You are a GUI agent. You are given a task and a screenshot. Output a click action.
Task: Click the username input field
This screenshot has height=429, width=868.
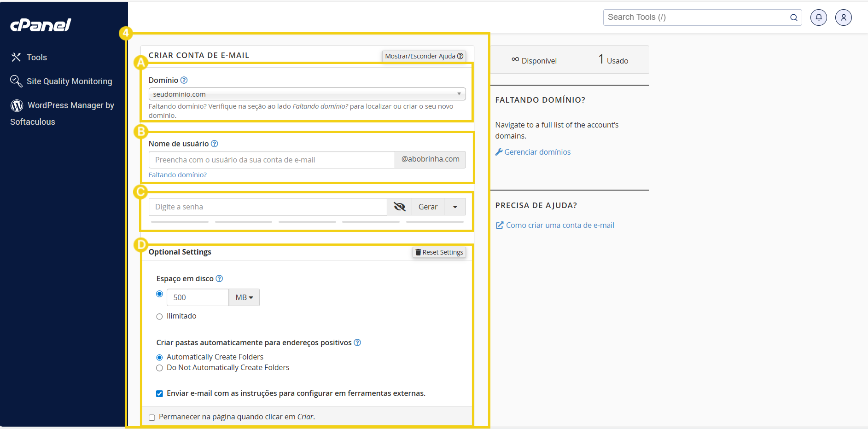coord(272,160)
